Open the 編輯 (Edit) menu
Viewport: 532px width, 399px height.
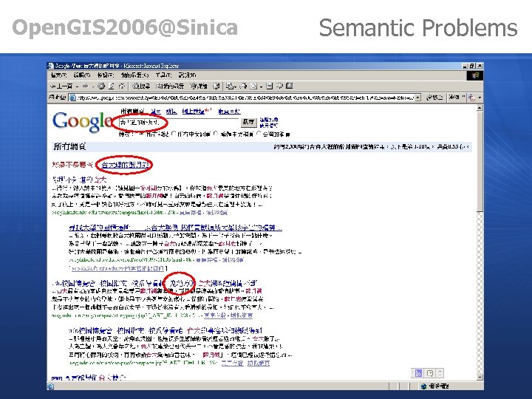(x=81, y=75)
